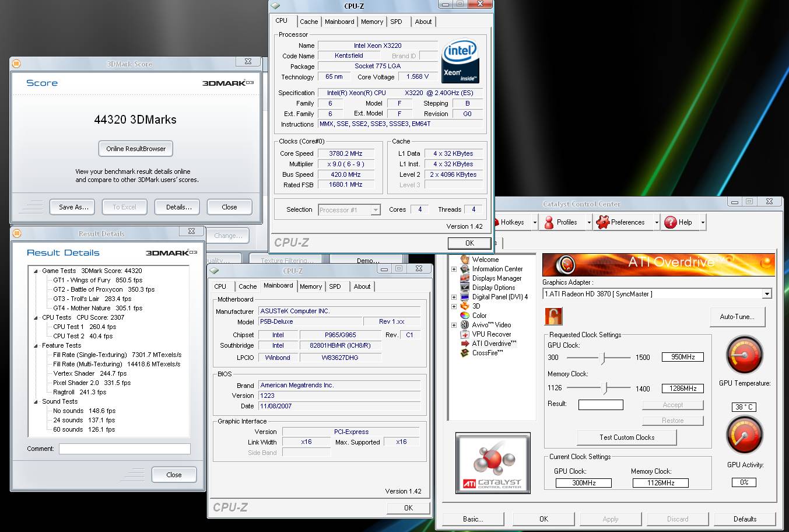
Task: Collapse the Feature Tests node
Action: [36, 346]
